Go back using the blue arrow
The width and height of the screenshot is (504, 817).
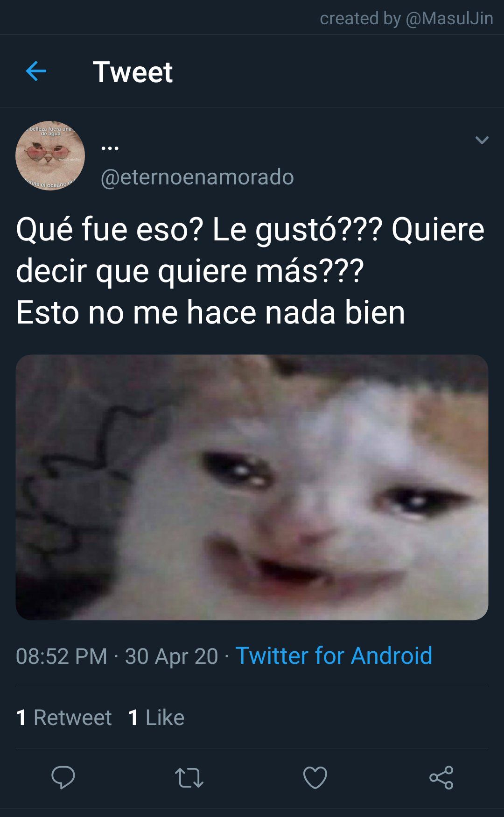tap(36, 71)
